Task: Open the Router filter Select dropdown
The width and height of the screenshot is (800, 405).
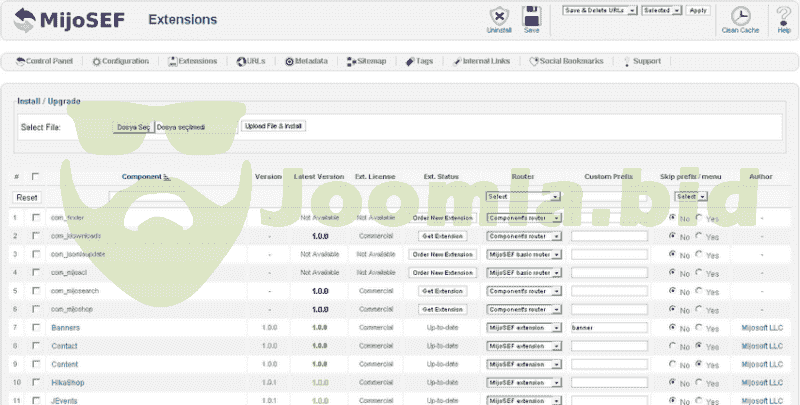Action: (x=522, y=197)
